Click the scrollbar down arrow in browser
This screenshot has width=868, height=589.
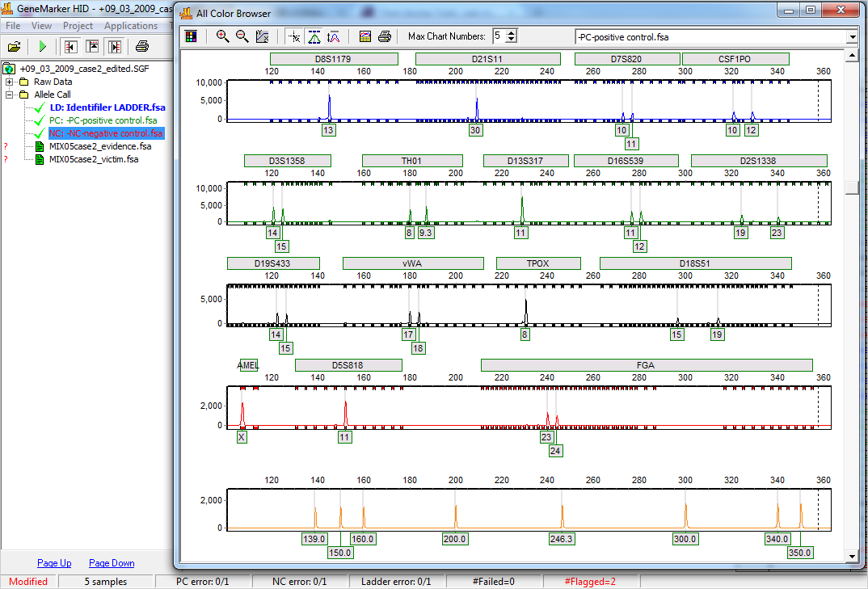(852, 557)
